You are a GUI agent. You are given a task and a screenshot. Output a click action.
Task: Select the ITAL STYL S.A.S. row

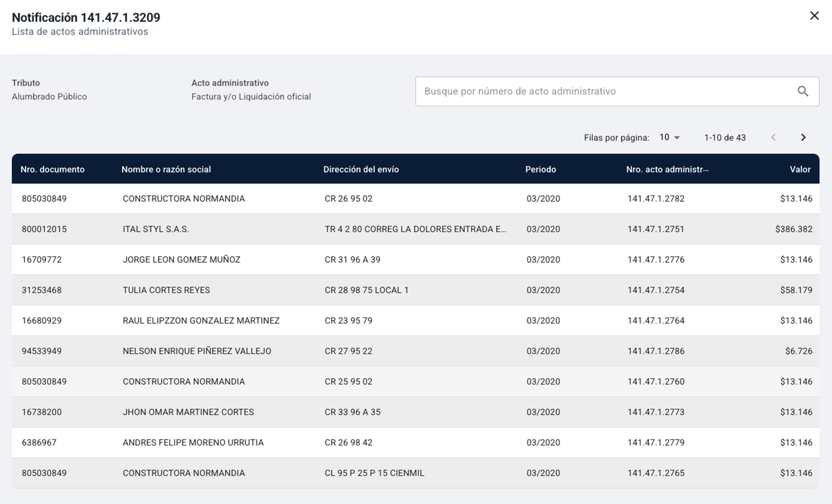point(156,229)
